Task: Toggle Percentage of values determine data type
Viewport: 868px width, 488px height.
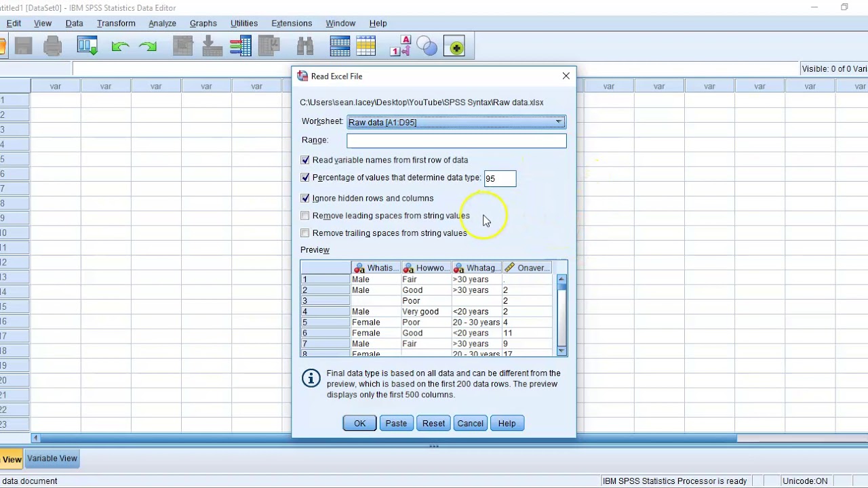Action: (305, 178)
